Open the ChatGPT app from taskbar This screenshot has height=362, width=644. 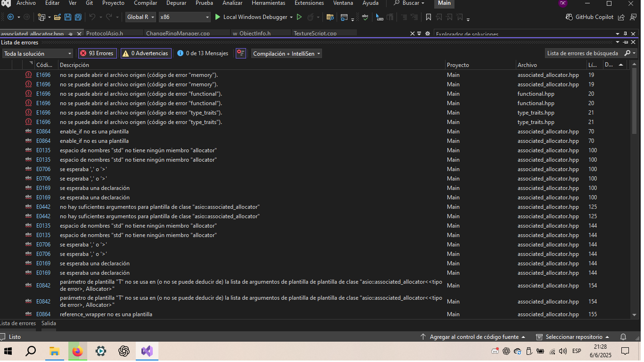tap(124, 351)
